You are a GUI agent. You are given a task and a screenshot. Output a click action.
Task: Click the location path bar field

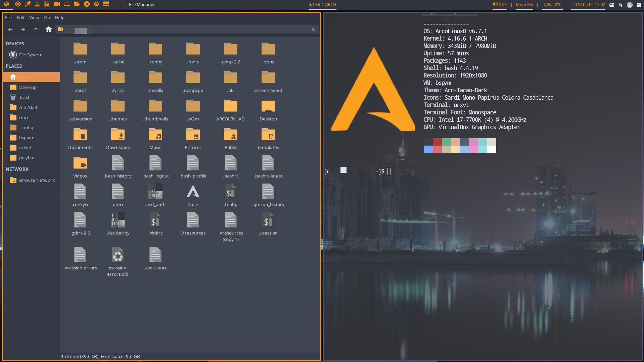[187, 30]
